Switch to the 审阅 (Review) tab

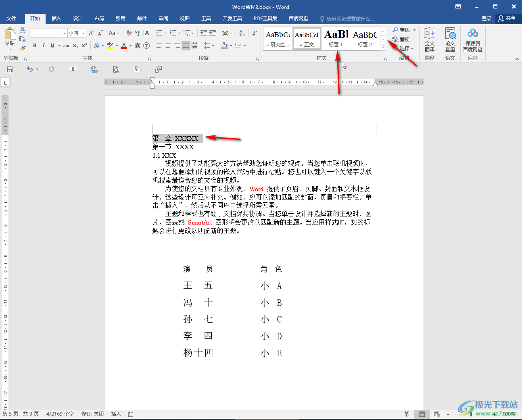pyautogui.click(x=163, y=19)
